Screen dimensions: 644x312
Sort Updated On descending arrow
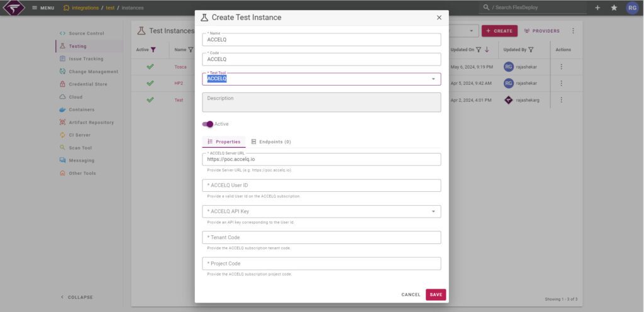point(487,50)
